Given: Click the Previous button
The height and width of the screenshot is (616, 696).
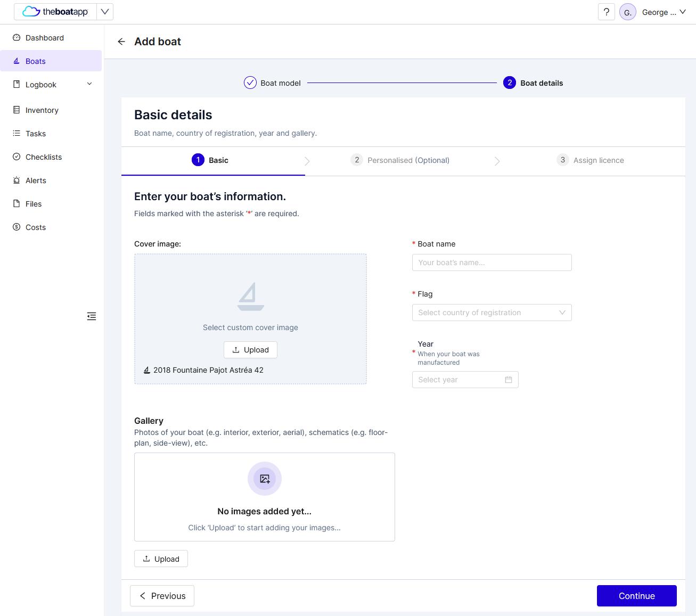Looking at the screenshot, I should click(x=162, y=596).
